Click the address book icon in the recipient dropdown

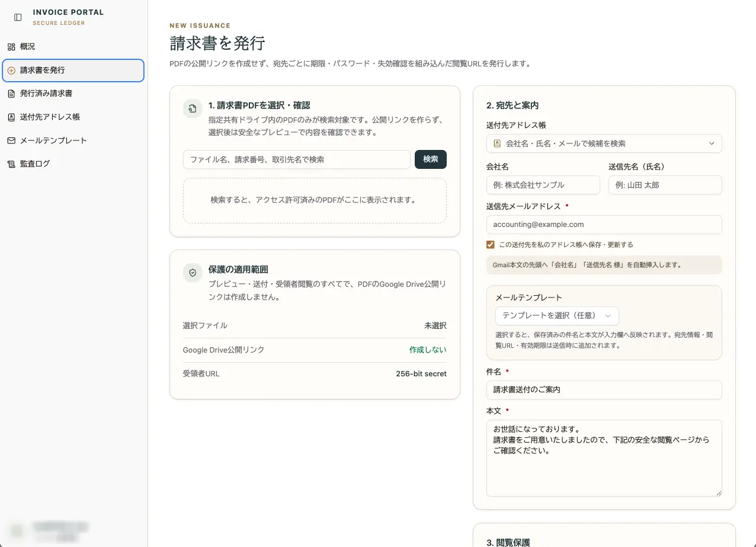497,143
